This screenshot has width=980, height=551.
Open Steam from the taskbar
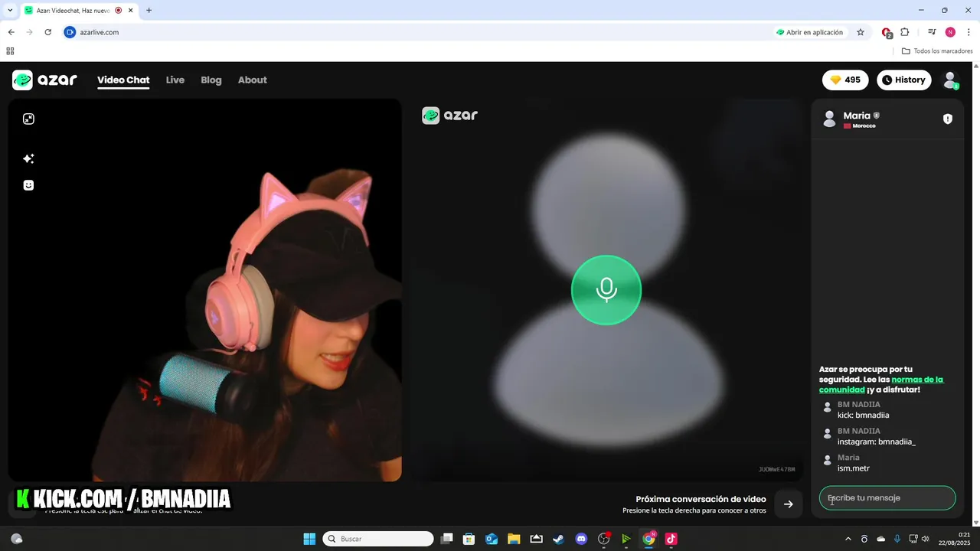(x=559, y=539)
